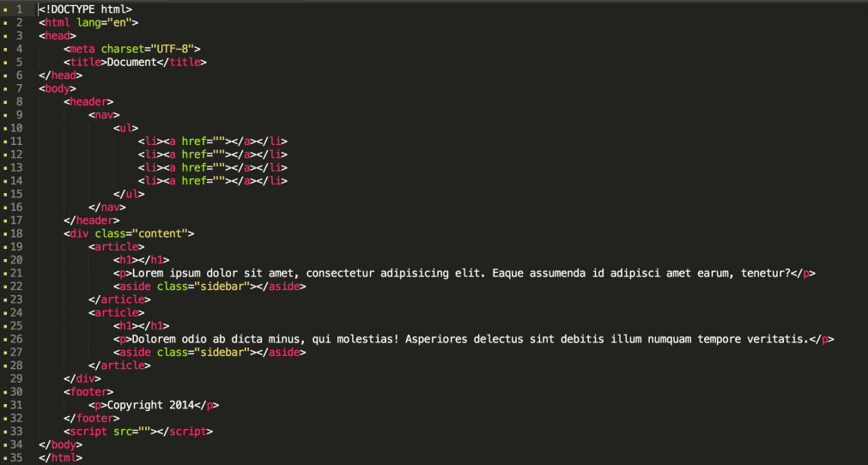Click the word "veritatis." on line 26
Viewport: 868px width, 465px height.
pos(778,340)
